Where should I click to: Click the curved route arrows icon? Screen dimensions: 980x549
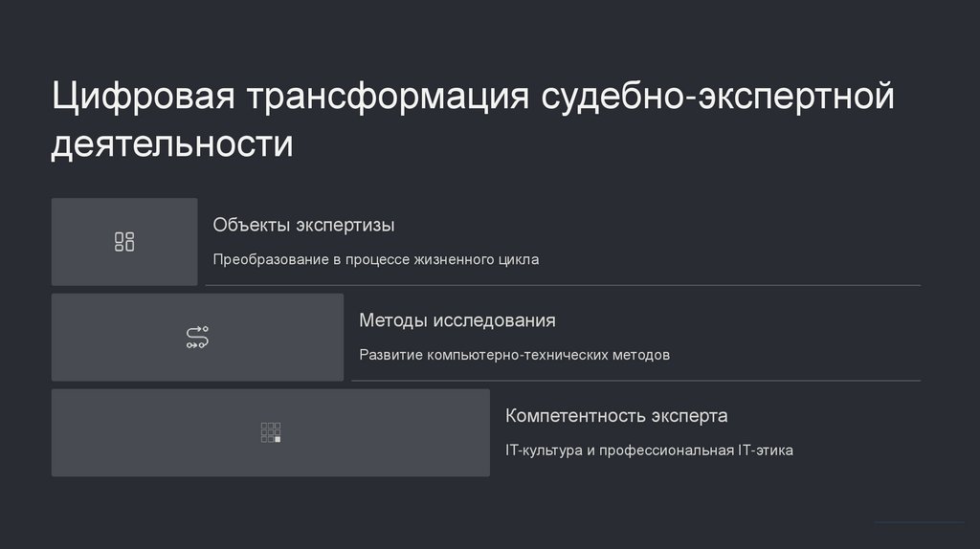tap(197, 338)
